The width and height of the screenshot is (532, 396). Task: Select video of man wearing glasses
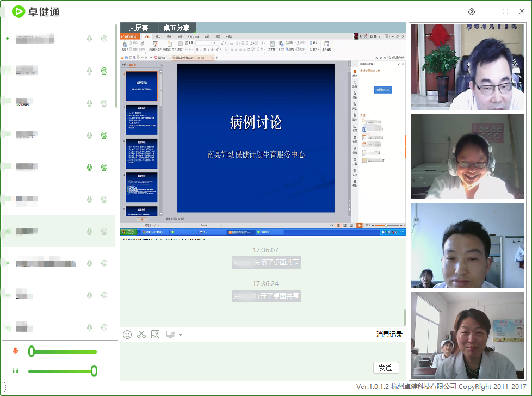[467, 67]
